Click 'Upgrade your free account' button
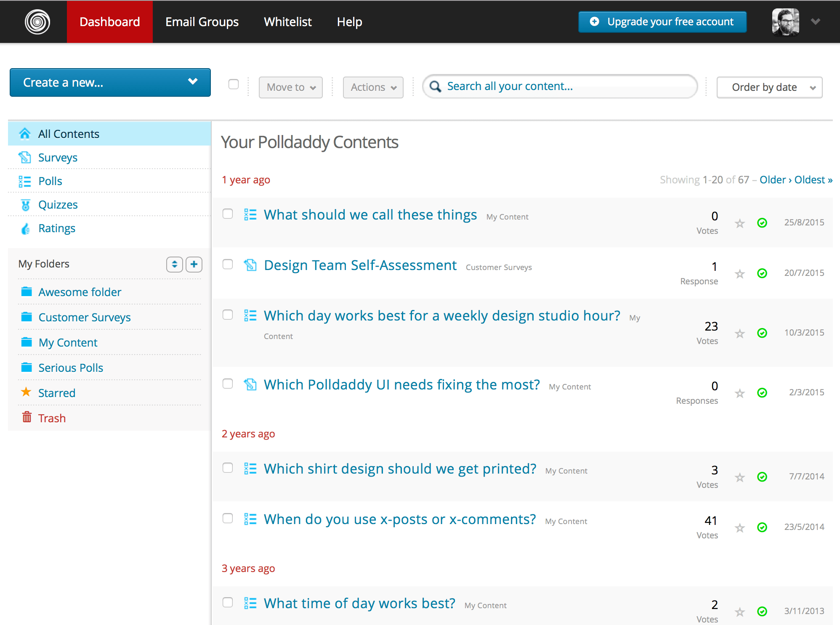 click(x=662, y=22)
